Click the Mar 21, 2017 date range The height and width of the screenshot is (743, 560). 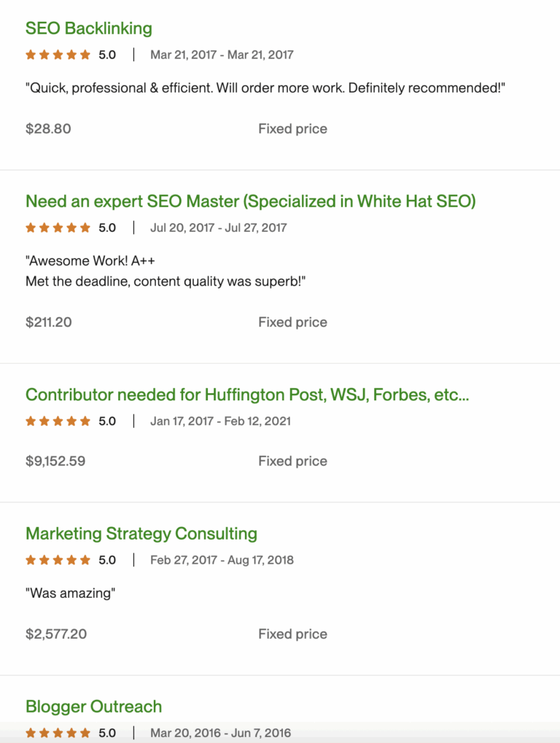pos(222,55)
